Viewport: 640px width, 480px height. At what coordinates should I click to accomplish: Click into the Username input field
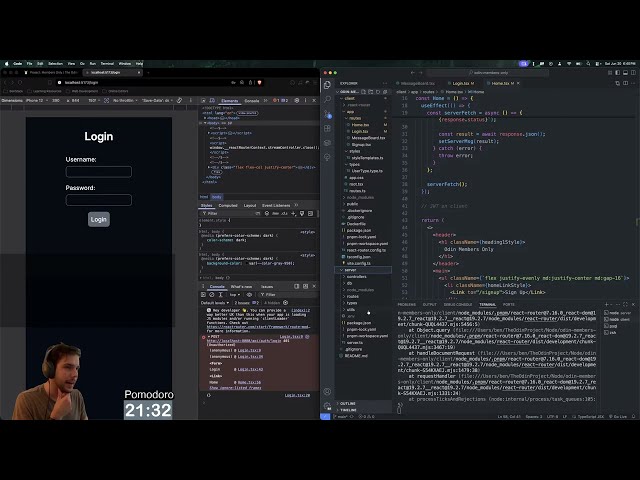[x=99, y=171]
